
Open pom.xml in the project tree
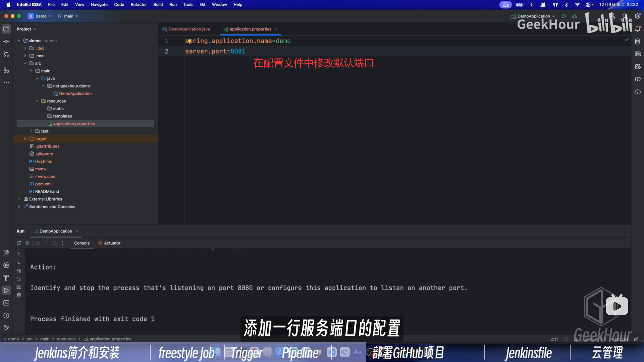[43, 184]
